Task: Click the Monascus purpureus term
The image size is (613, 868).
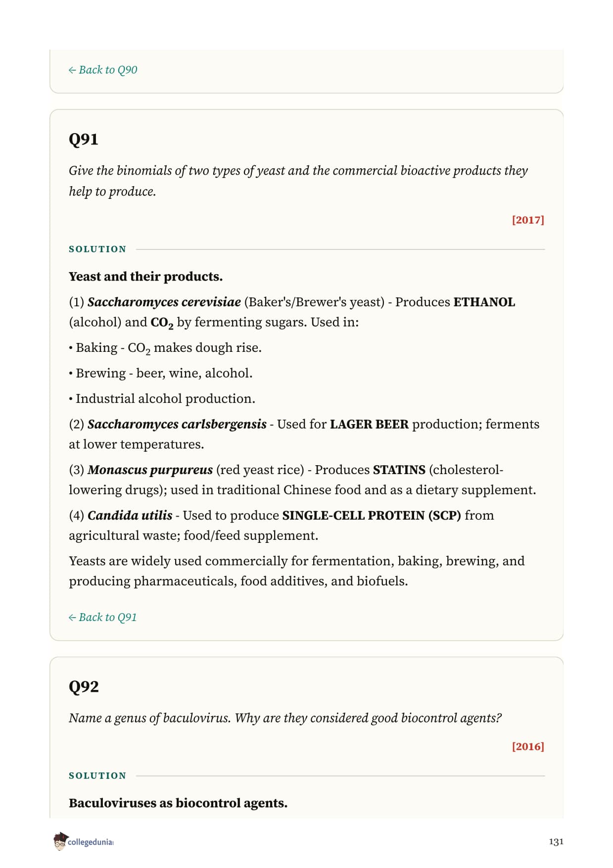Action: pyautogui.click(x=150, y=470)
